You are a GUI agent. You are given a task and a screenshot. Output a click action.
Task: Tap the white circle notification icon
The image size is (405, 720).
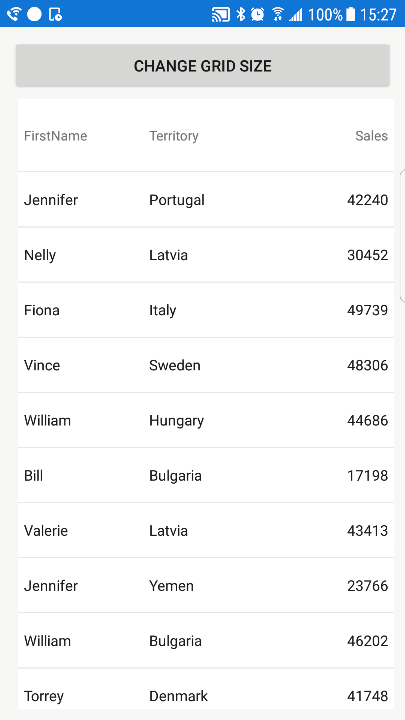click(34, 14)
